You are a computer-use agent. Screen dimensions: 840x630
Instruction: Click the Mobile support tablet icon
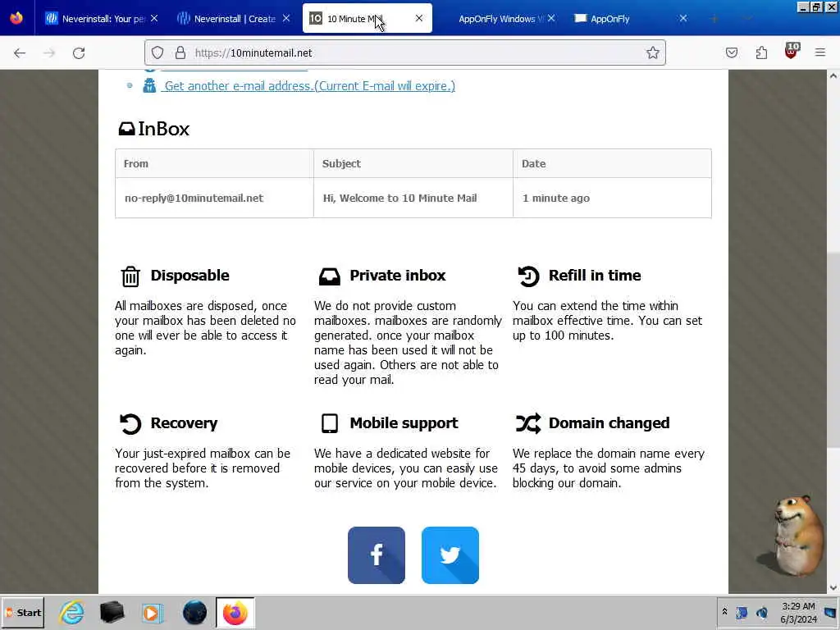330,423
